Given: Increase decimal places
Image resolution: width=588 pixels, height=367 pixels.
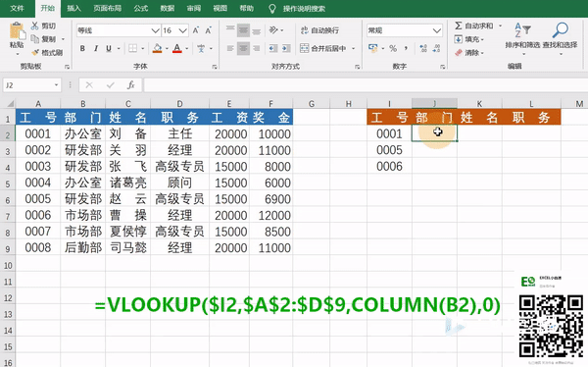Looking at the screenshot, I should [423, 48].
